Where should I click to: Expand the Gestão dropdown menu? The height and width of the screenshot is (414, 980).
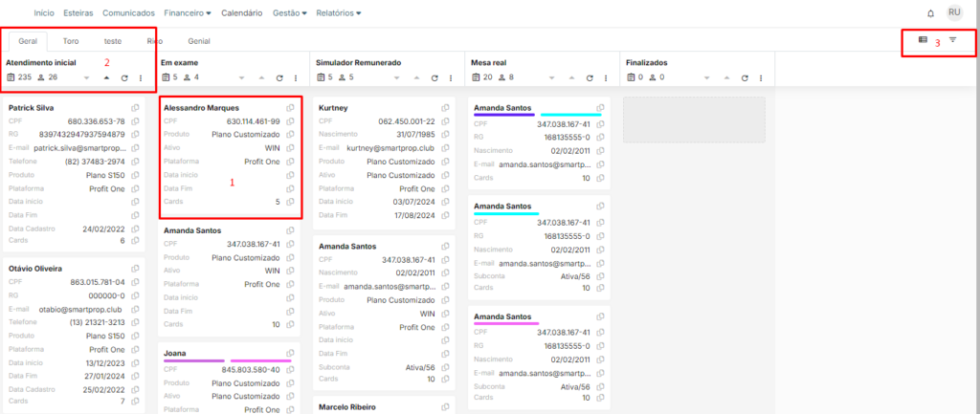(290, 13)
